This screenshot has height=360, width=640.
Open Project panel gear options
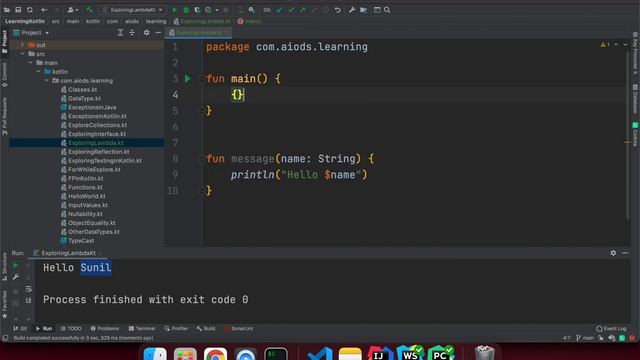[147, 33]
